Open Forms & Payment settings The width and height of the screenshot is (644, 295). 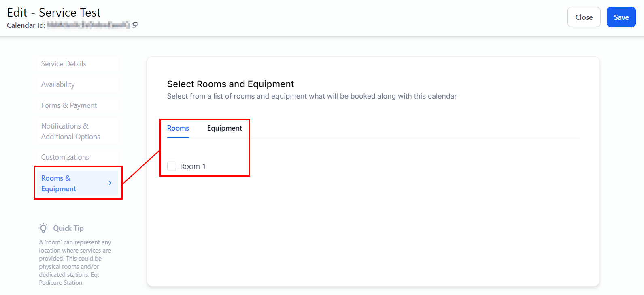[x=69, y=105]
